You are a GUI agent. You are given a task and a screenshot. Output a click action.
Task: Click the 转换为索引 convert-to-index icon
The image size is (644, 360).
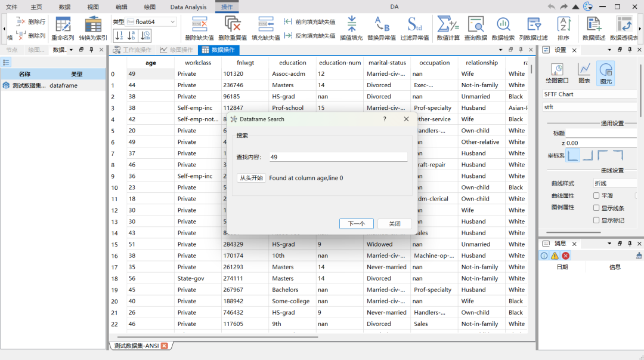pyautogui.click(x=93, y=24)
